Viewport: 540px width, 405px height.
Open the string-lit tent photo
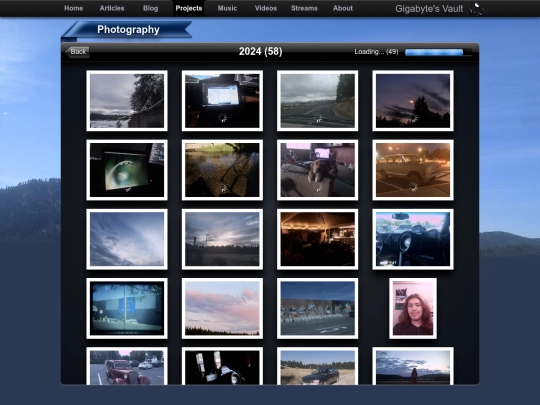point(318,239)
